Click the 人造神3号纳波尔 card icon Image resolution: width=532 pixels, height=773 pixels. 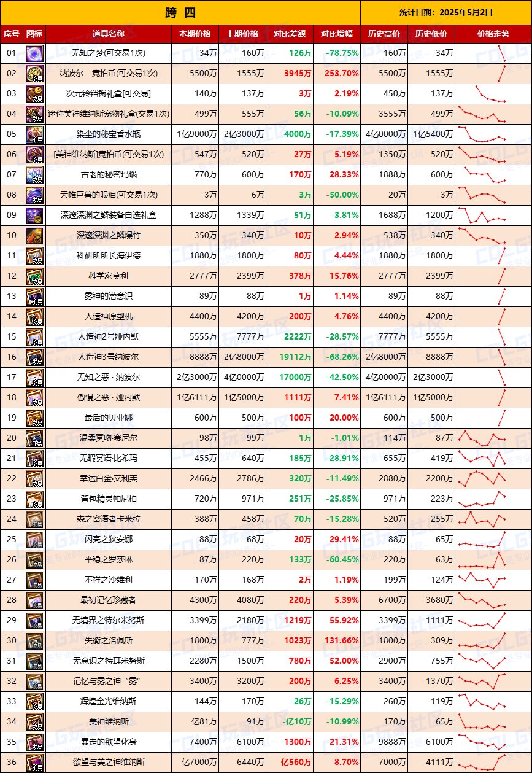[34, 357]
